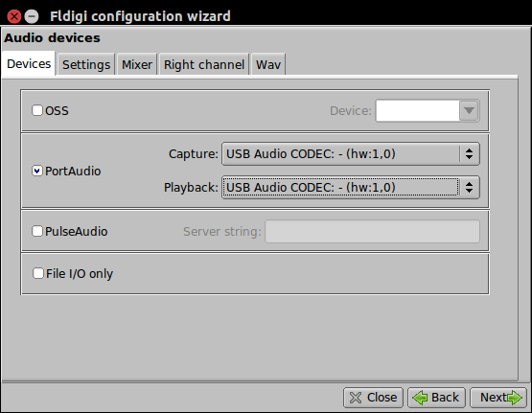532x413 pixels.
Task: Minimize the Fldigi configuration wizard window
Action: point(32,16)
